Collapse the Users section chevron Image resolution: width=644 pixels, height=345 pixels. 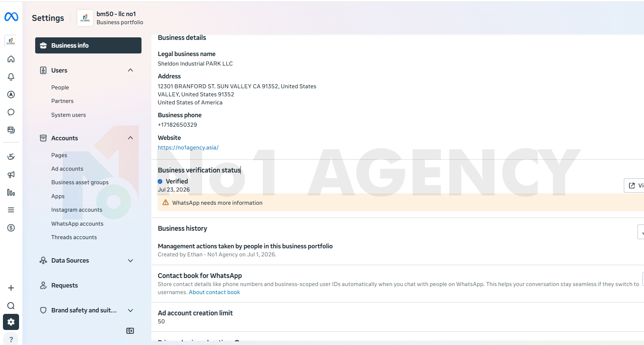(130, 70)
